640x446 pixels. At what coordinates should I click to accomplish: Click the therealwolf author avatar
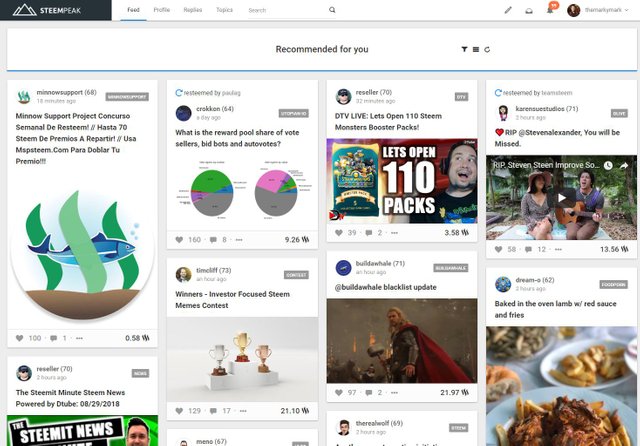(343, 427)
